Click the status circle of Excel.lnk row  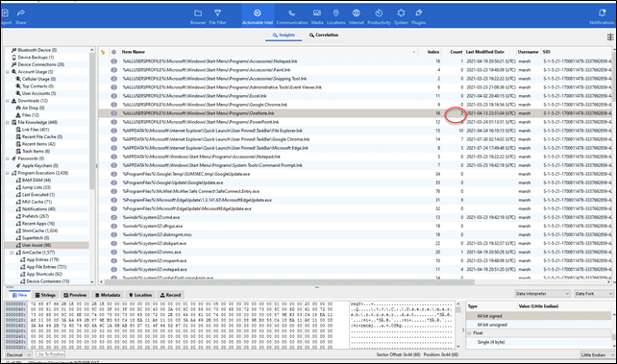[113, 96]
